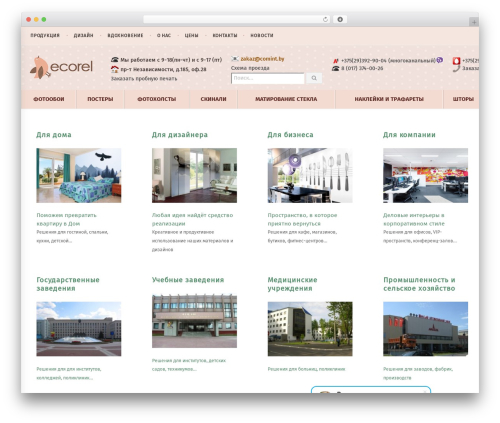Click the browser address bar
The height and width of the screenshot is (423, 500).
pyautogui.click(x=237, y=19)
